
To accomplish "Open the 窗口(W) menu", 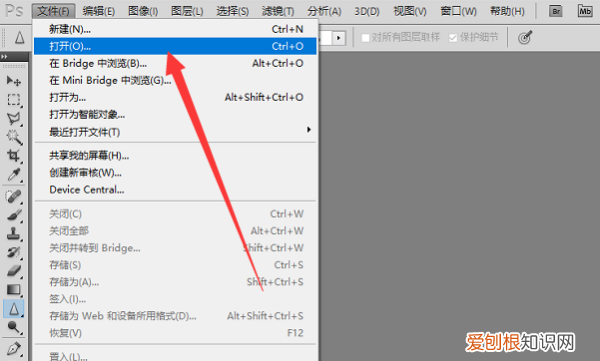I will point(458,11).
